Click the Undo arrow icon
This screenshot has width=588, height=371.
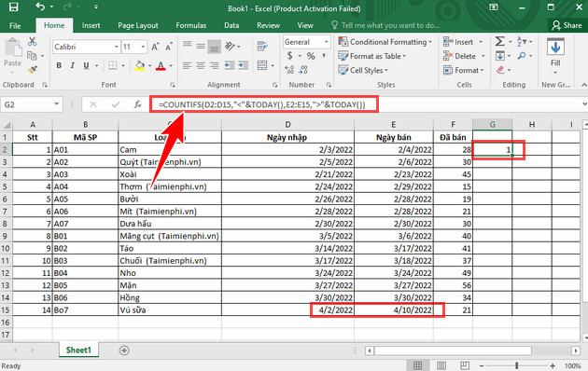pyautogui.click(x=40, y=7)
